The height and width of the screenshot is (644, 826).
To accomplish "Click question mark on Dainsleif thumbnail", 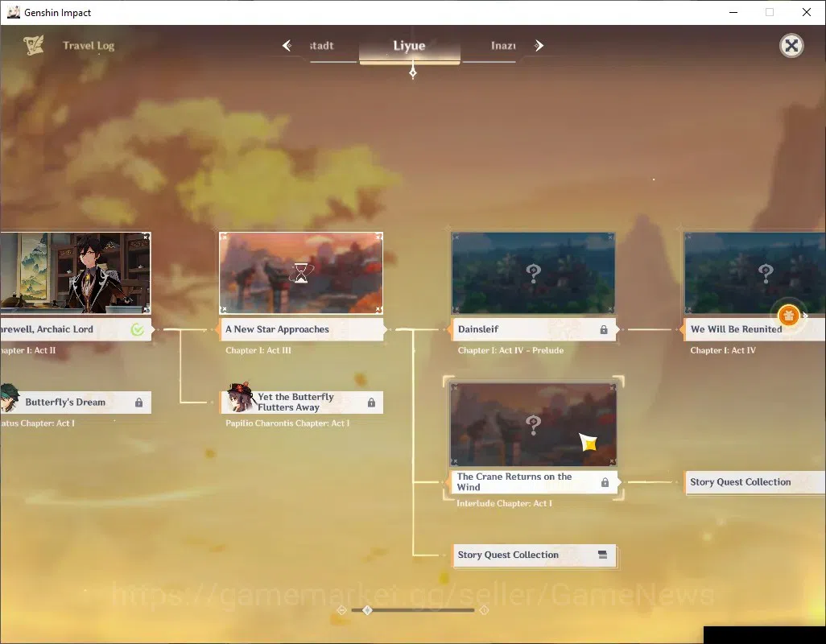I will [533, 273].
